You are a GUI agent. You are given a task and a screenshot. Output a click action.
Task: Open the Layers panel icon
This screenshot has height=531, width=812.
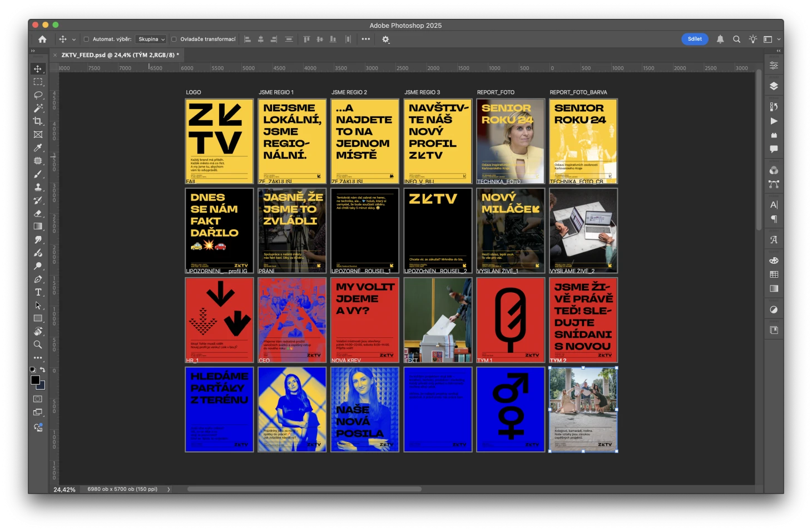(774, 86)
